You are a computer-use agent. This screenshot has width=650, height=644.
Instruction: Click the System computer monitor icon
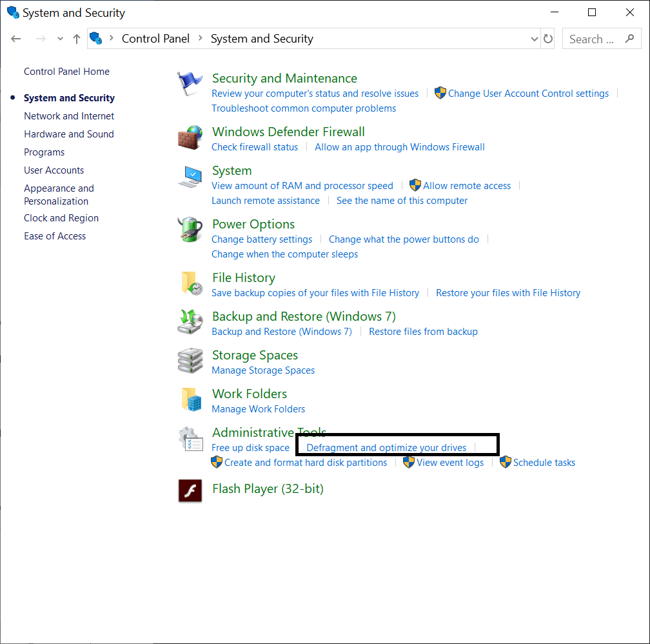click(190, 176)
